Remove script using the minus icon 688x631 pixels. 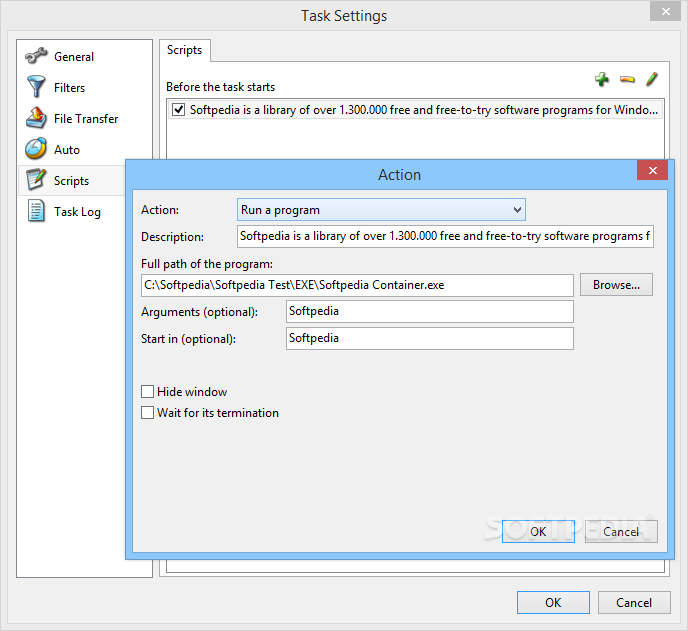point(627,79)
